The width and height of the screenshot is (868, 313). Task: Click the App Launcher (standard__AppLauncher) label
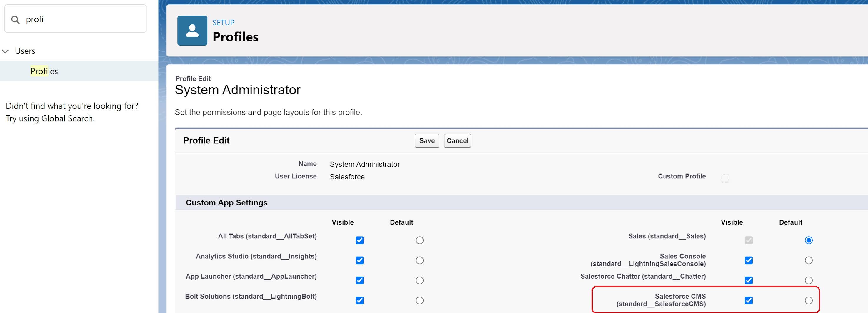(x=251, y=276)
